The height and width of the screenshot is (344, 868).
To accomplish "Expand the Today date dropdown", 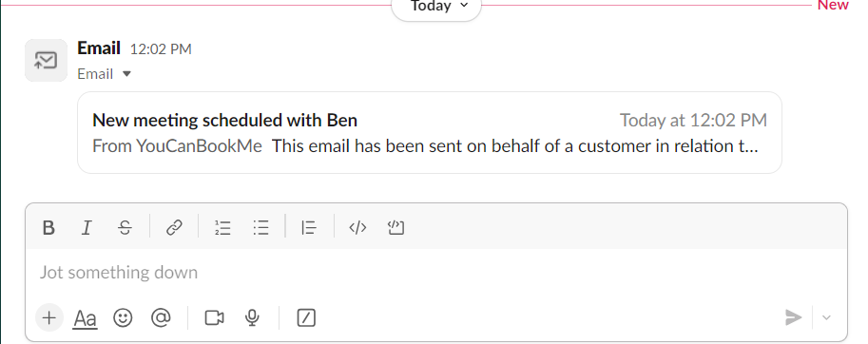I will click(436, 7).
